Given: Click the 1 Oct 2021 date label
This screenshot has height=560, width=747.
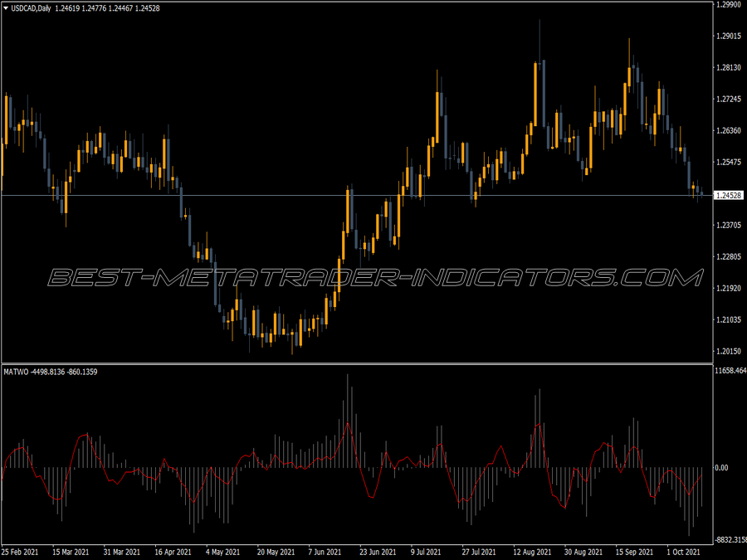Looking at the screenshot, I should click(x=684, y=552).
